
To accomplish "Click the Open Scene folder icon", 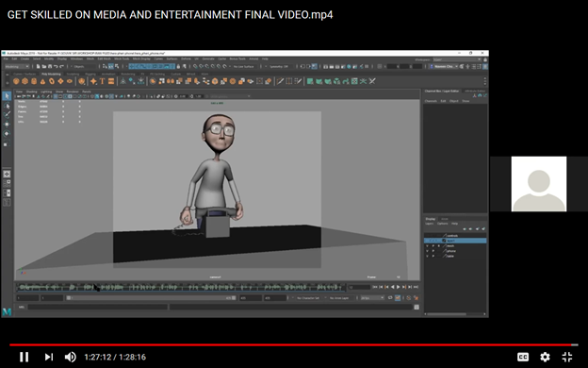I will 44,66.
